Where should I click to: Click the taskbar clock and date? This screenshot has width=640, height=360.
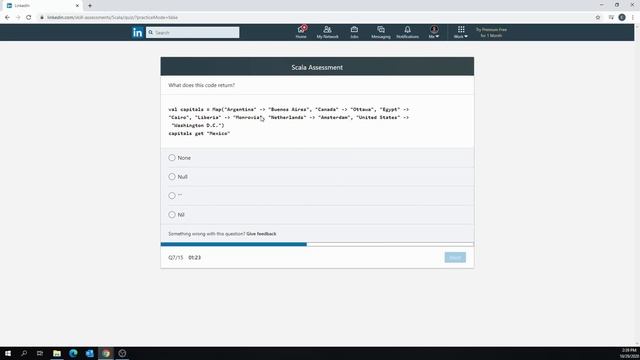pos(629,353)
